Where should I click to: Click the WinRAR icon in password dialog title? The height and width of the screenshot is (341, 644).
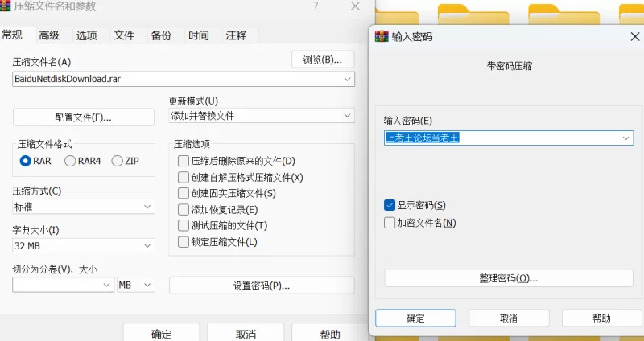(380, 36)
